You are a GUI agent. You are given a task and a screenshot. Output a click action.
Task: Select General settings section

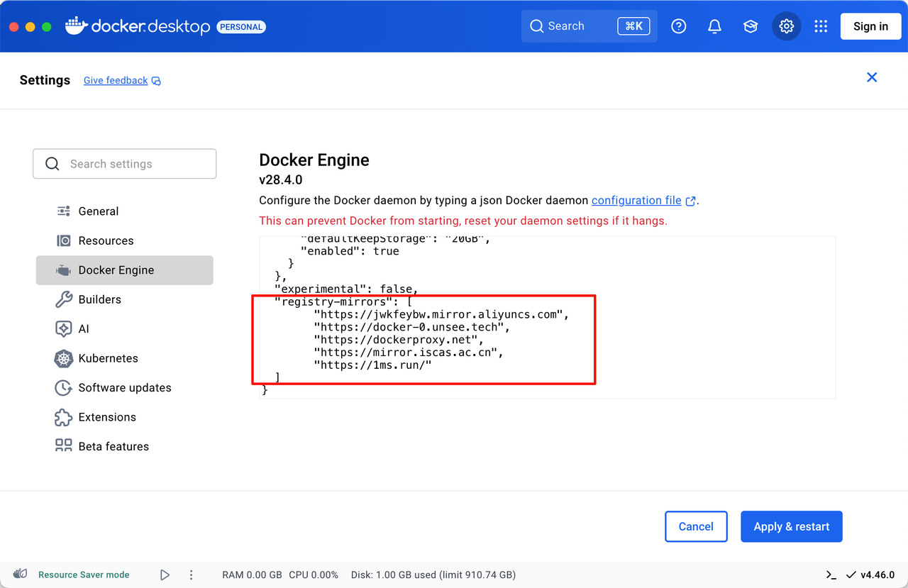coord(98,211)
